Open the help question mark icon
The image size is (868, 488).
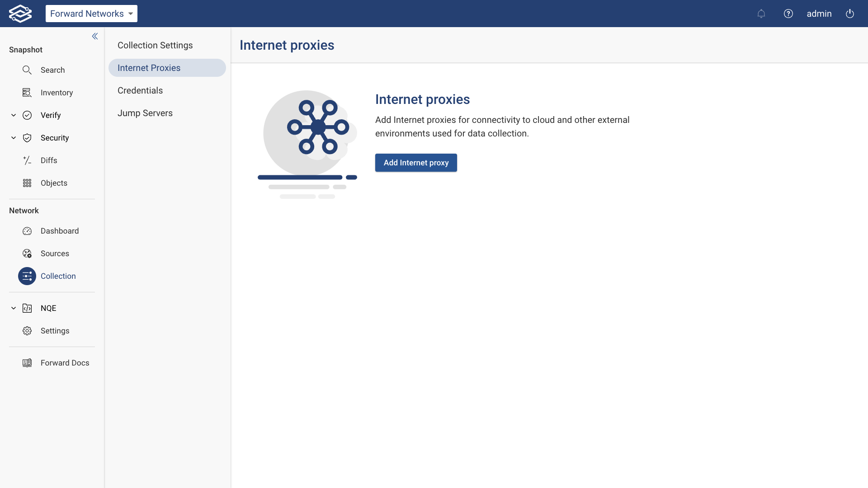click(788, 14)
